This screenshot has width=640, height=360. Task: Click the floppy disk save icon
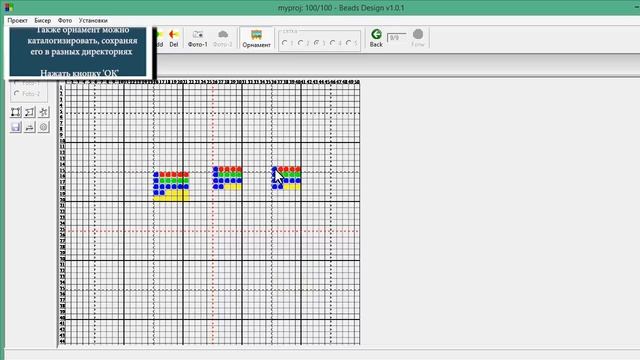16,127
